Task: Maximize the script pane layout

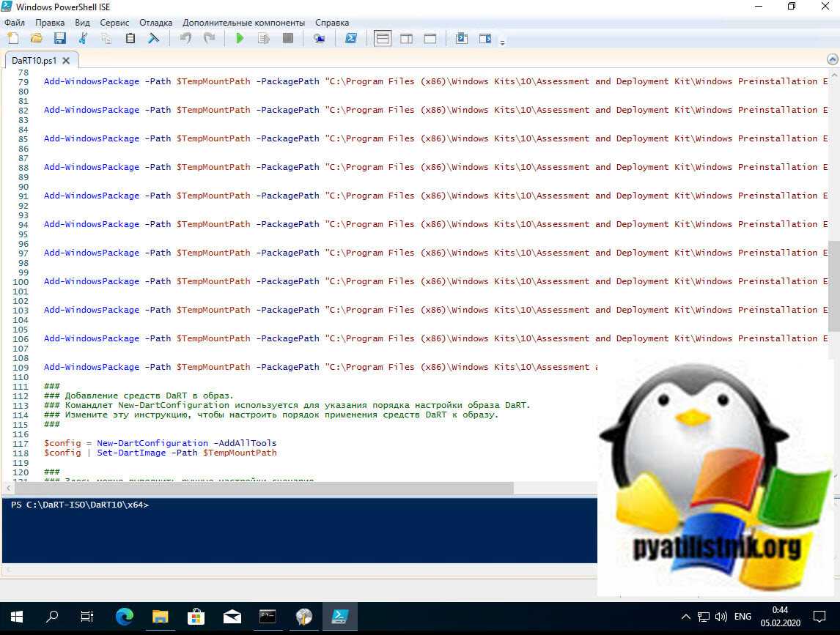Action: 430,39
